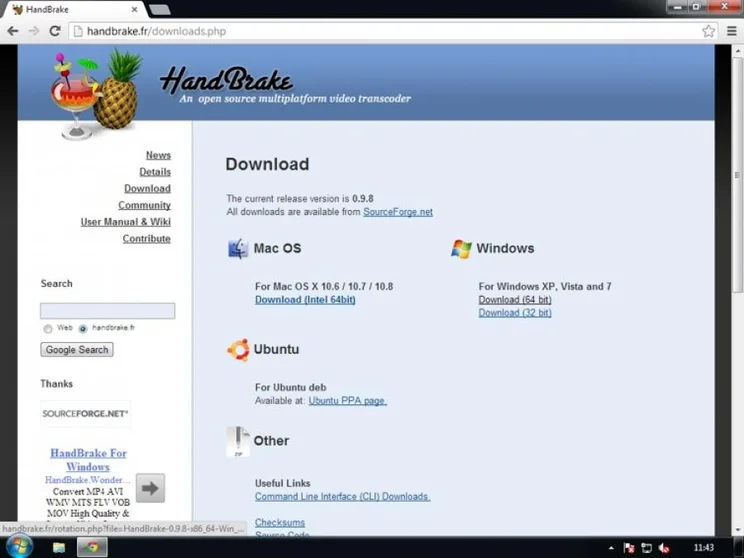The height and width of the screenshot is (558, 744).
Task: Click the "For Windows XP, Vista and 7" text
Action: pyautogui.click(x=545, y=287)
